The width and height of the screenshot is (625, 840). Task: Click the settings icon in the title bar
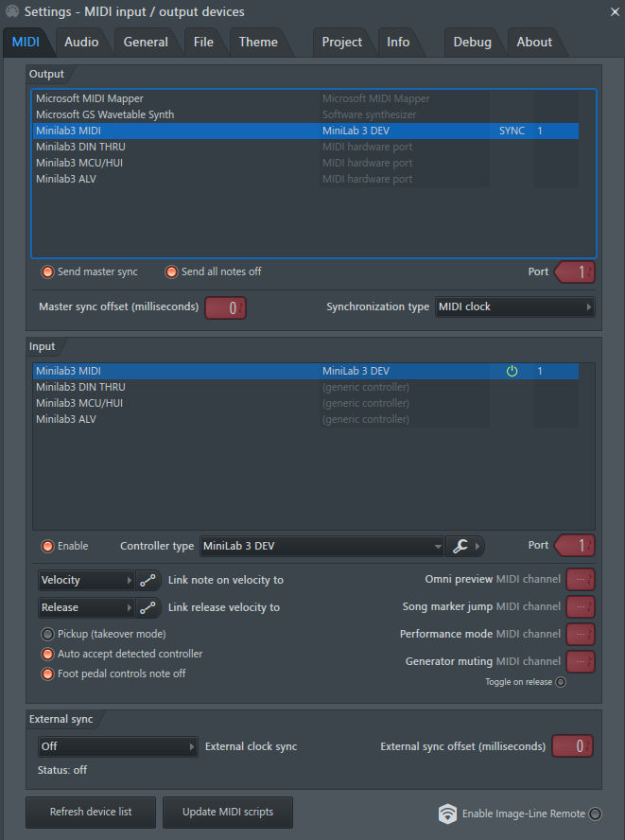pos(11,11)
